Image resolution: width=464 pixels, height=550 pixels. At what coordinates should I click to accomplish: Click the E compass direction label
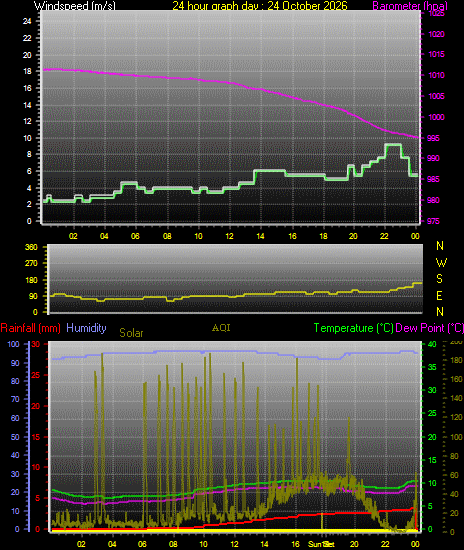pyautogui.click(x=439, y=296)
